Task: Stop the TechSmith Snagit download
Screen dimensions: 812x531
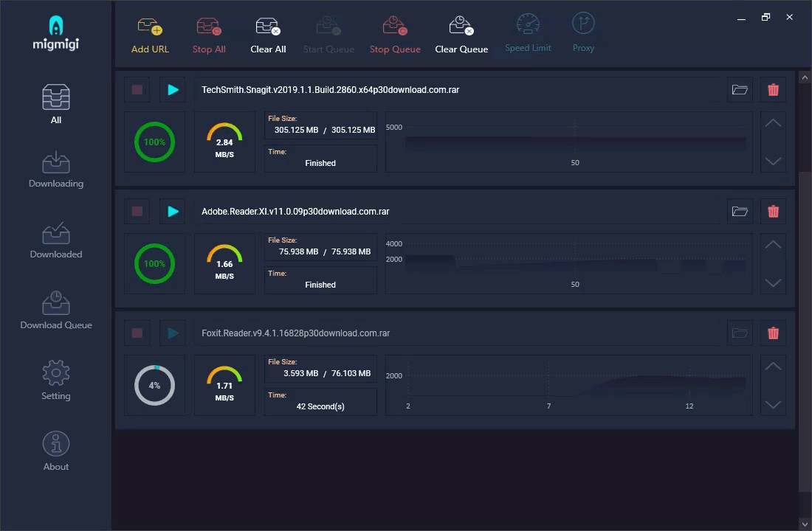Action: click(x=137, y=89)
